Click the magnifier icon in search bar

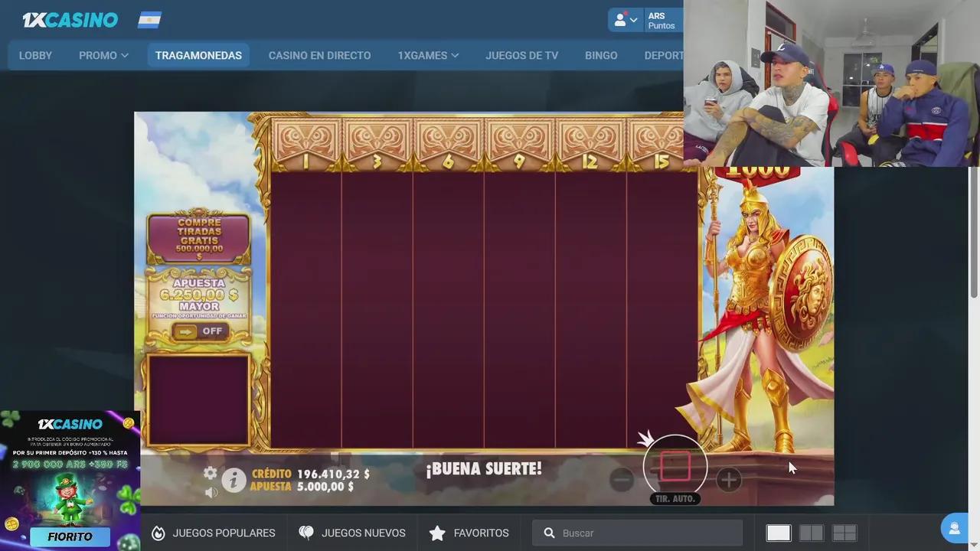pyautogui.click(x=549, y=533)
